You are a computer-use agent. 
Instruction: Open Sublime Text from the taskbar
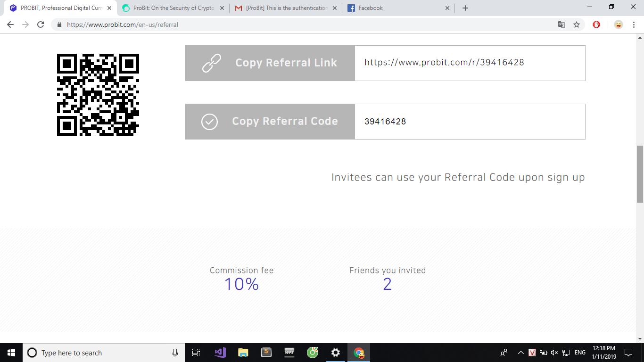[266, 353]
